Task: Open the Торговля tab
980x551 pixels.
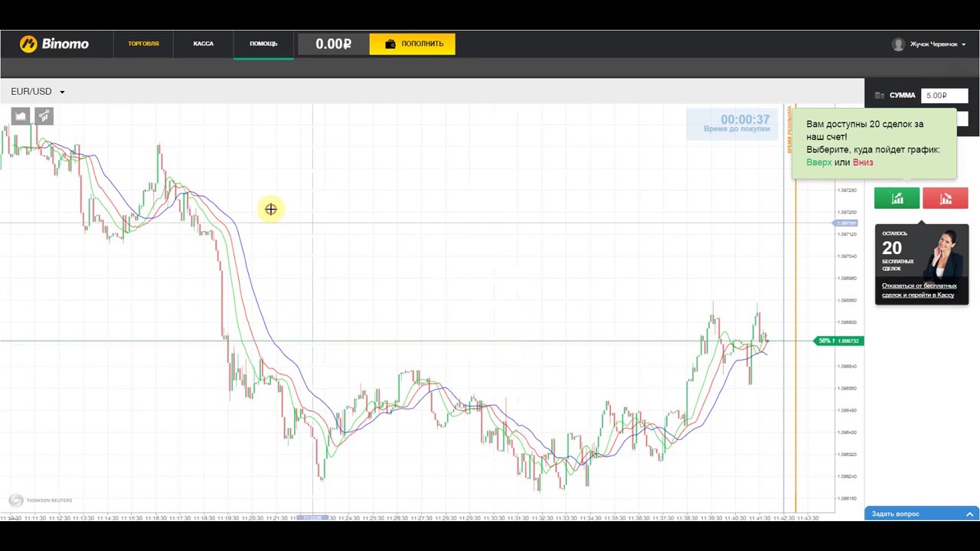Action: pos(143,44)
